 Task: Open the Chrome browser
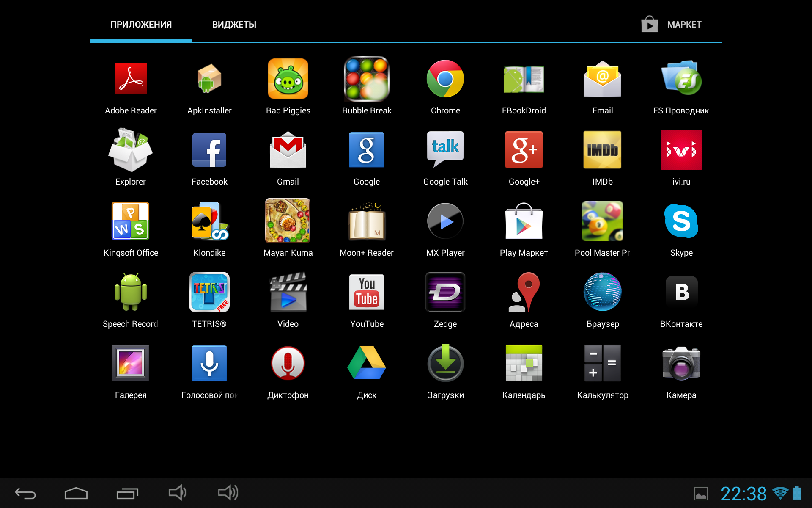click(x=445, y=79)
